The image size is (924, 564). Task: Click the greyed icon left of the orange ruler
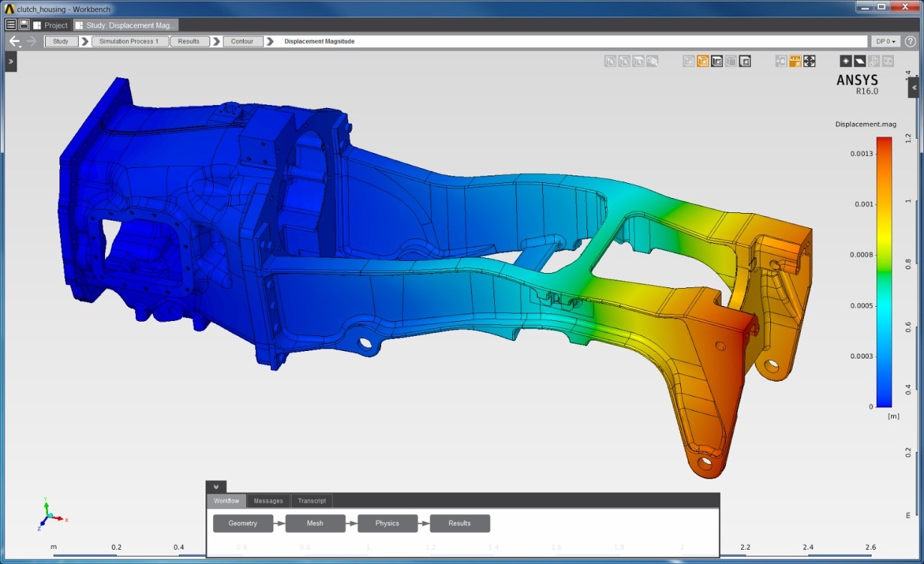click(x=781, y=61)
